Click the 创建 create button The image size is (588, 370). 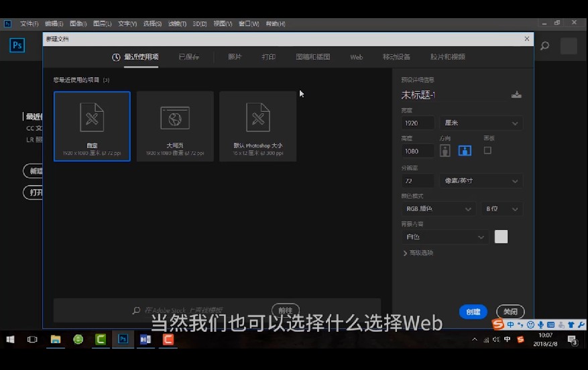(473, 312)
